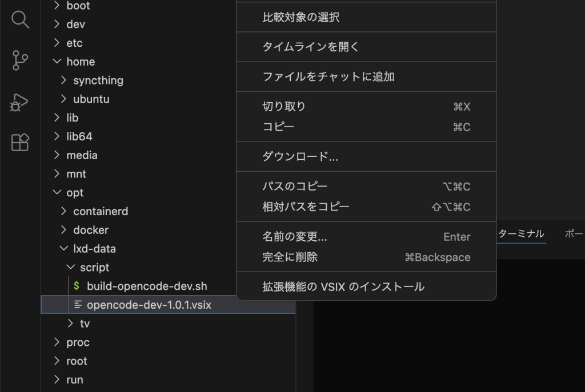Open the Source Control view
Viewport: 585px width, 392px height.
[20, 60]
